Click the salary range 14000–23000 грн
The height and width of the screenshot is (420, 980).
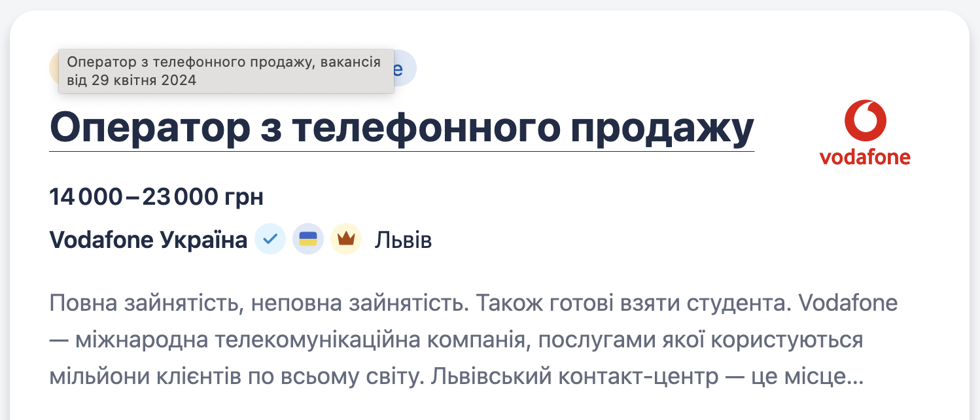click(x=156, y=196)
